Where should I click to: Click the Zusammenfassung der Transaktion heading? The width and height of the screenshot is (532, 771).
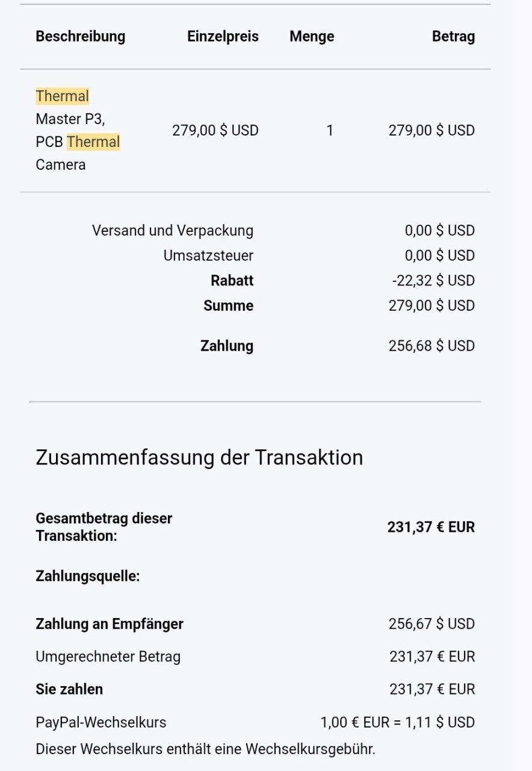click(199, 457)
